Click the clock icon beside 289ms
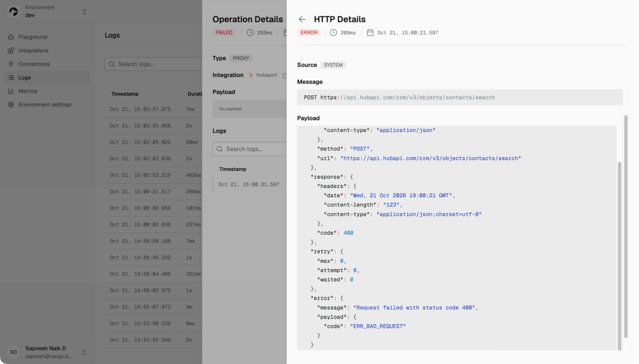This screenshot has width=639, height=364. 250,33
